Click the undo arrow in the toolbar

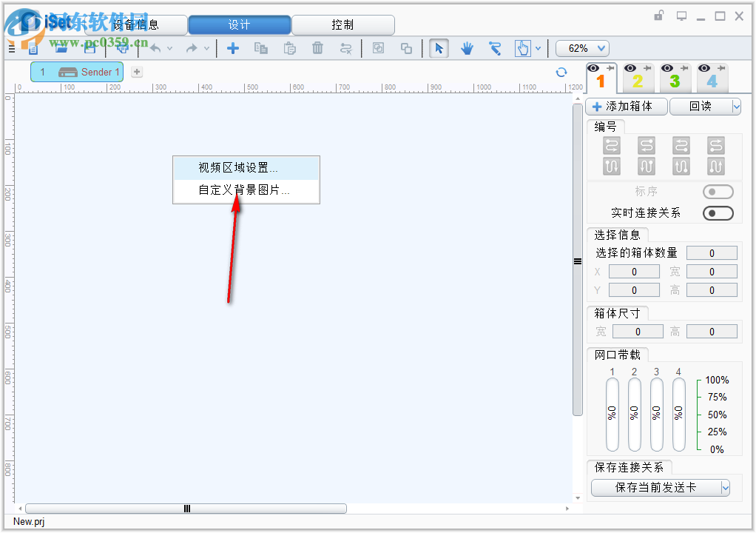point(156,47)
